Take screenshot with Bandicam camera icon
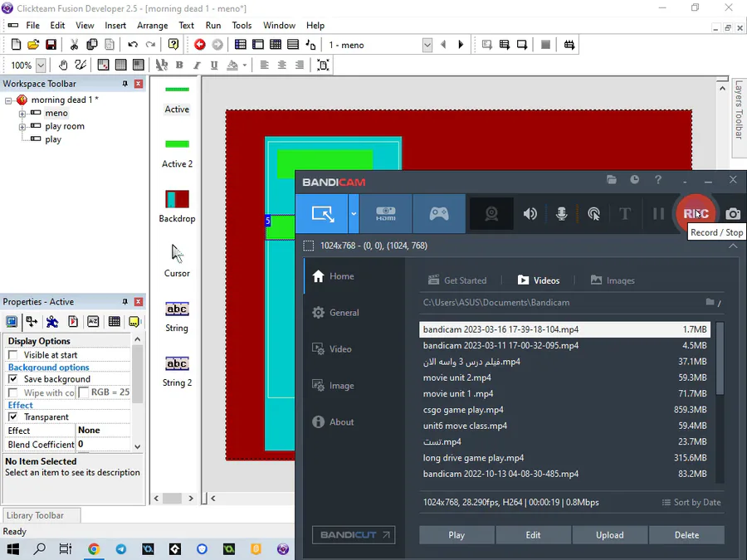747x560 pixels. click(733, 214)
